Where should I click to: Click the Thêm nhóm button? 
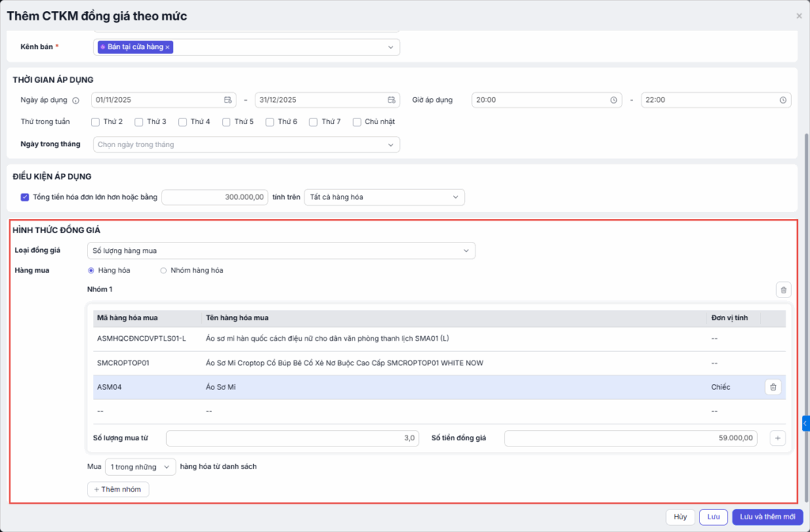(118, 489)
